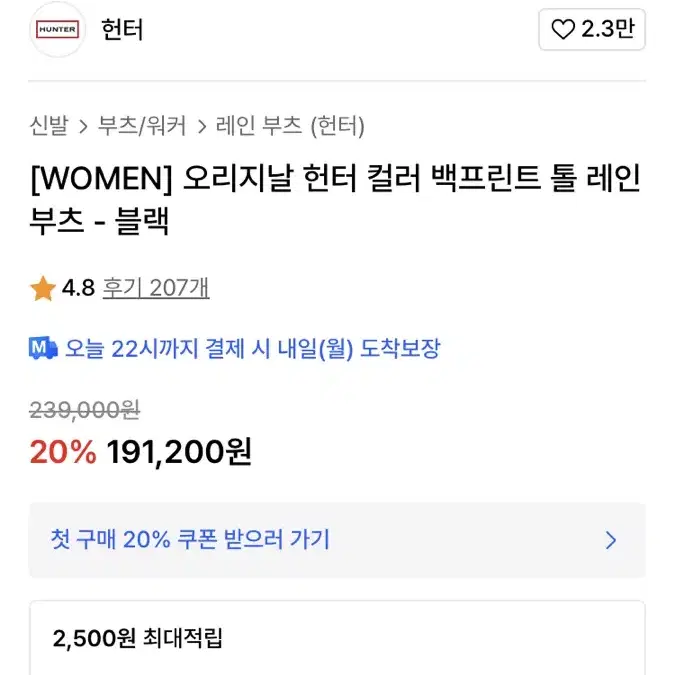This screenshot has height=675, width=675.
Task: Click chevron between 신발 and 부츠/워커
Action: tap(83, 127)
